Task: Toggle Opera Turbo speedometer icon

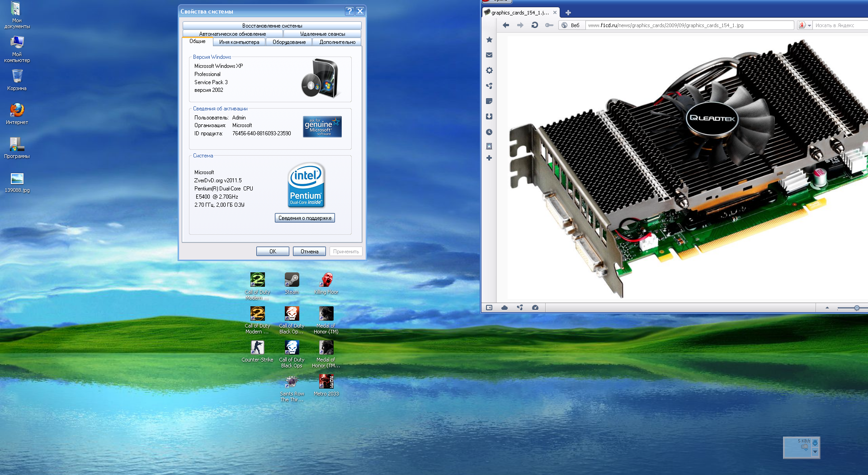Action: click(535, 308)
